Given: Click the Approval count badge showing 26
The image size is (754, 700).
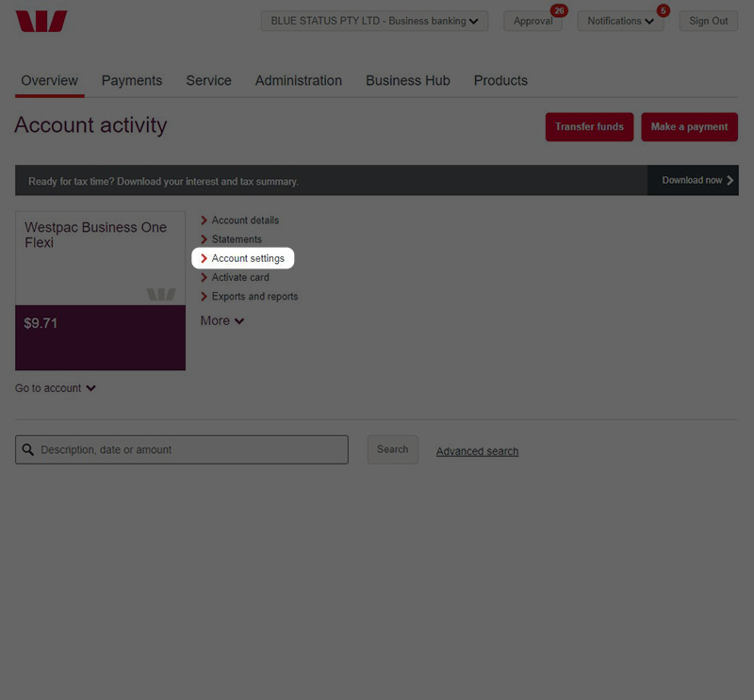Looking at the screenshot, I should pyautogui.click(x=559, y=10).
